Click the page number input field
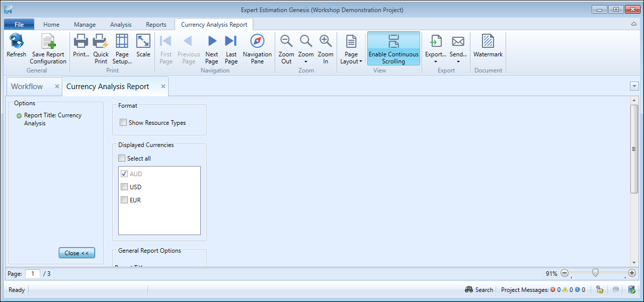644x302 pixels. 33,274
